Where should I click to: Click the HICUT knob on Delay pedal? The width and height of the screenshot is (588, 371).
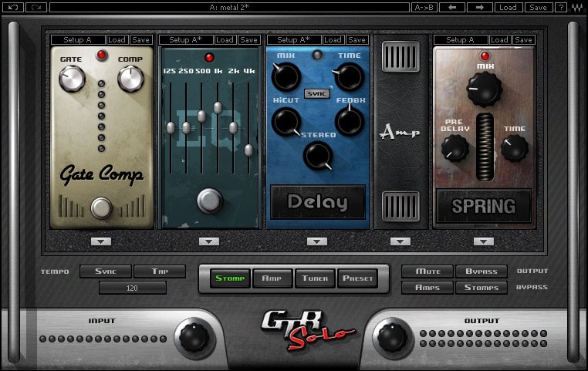coord(286,122)
